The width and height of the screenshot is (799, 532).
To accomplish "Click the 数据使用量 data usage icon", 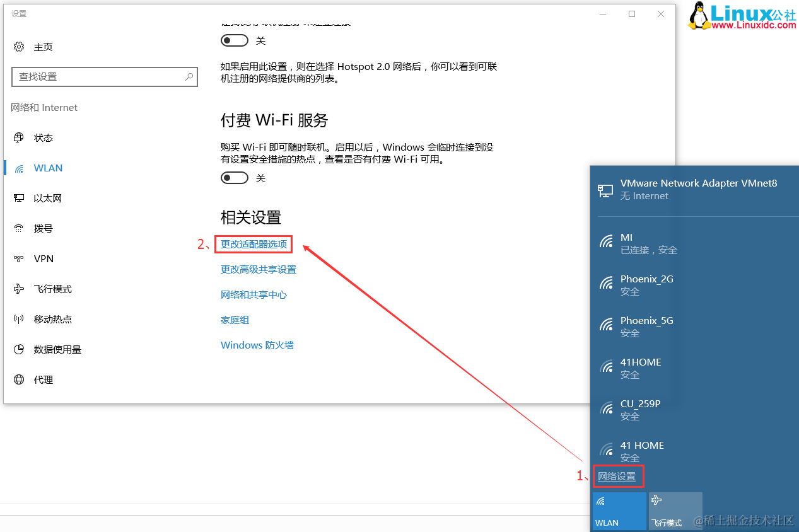I will click(x=19, y=349).
